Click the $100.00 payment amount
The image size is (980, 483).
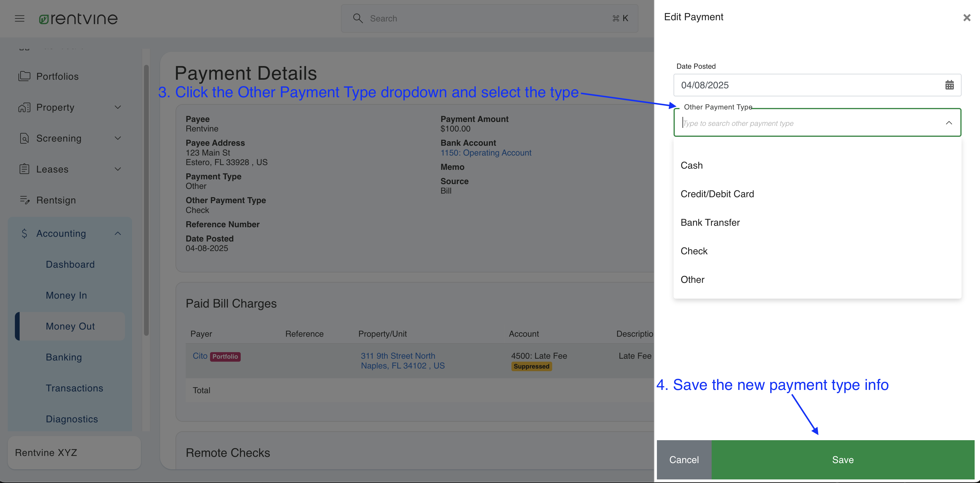coord(455,129)
